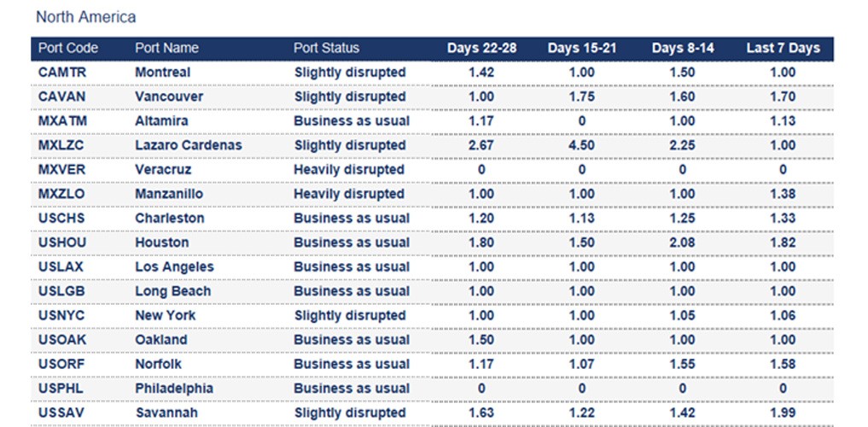Click the North America section title
868x427 pixels.
pos(85,17)
